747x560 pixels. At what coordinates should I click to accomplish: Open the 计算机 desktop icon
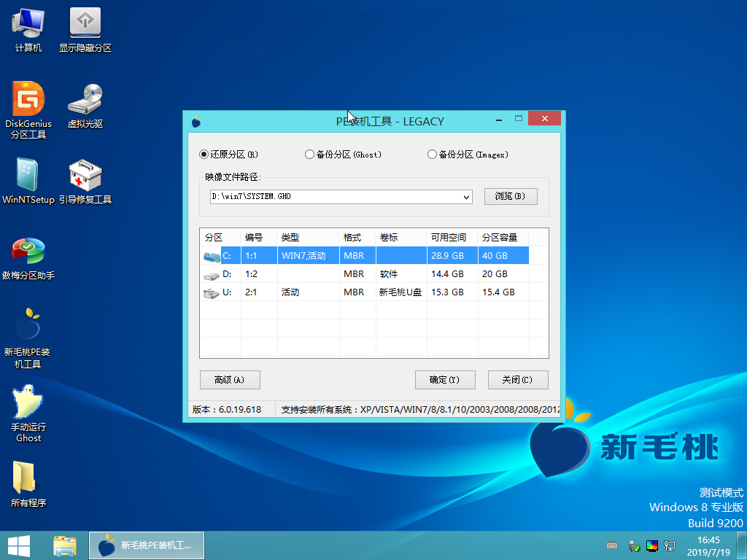(28, 29)
